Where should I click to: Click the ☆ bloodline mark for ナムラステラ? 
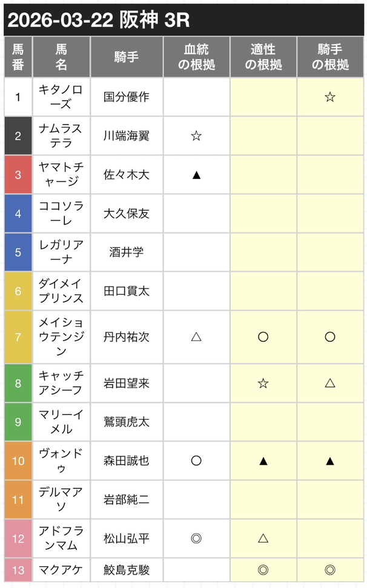[196, 136]
